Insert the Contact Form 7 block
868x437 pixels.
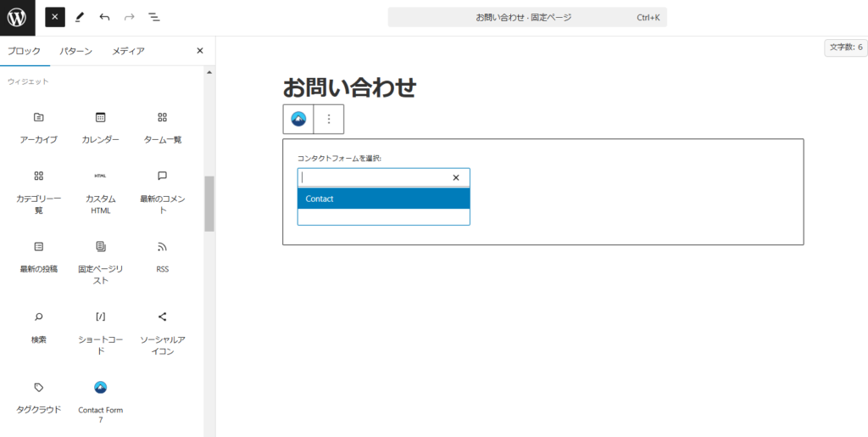tap(100, 401)
